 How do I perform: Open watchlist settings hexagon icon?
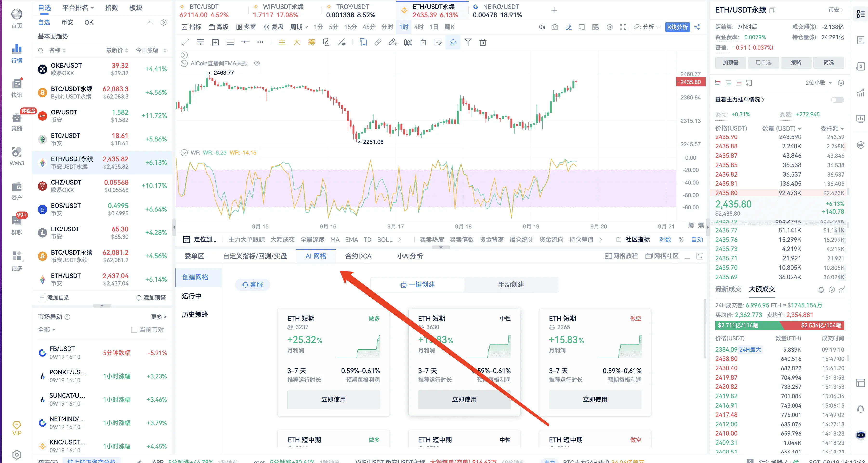(x=164, y=22)
